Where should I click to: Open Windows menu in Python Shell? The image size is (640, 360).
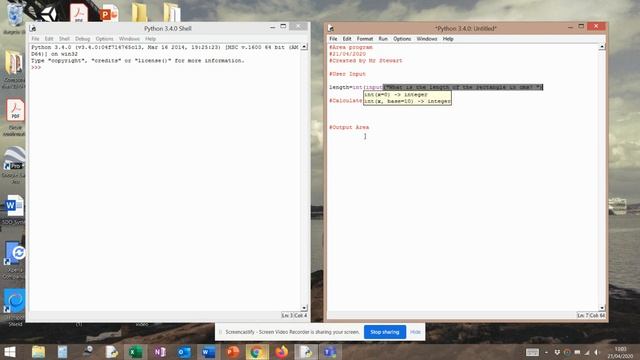point(129,39)
